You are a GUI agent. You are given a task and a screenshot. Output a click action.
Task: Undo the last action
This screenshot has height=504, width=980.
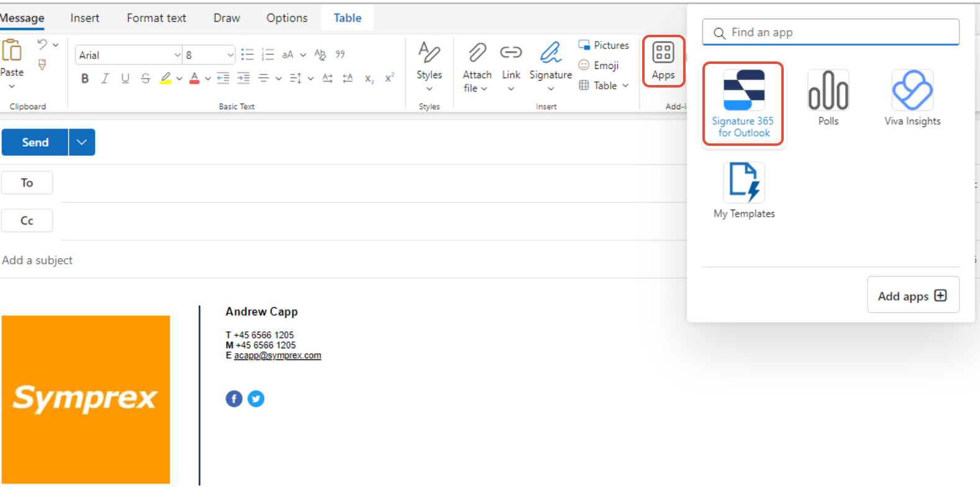(x=42, y=44)
